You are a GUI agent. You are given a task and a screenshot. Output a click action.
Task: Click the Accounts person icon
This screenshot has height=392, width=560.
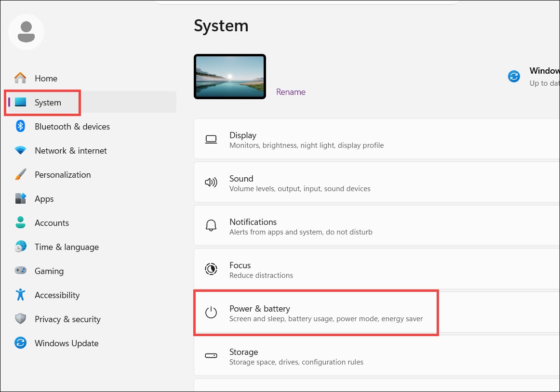point(20,222)
